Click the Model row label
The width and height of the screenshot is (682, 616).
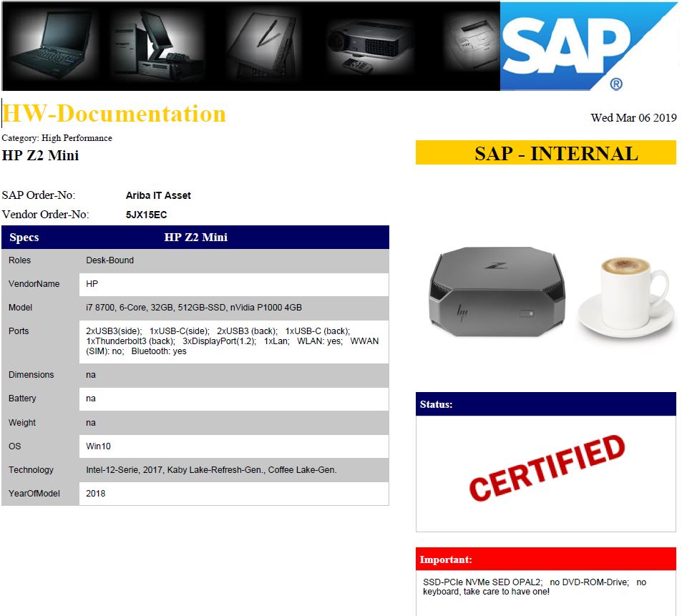click(21, 308)
